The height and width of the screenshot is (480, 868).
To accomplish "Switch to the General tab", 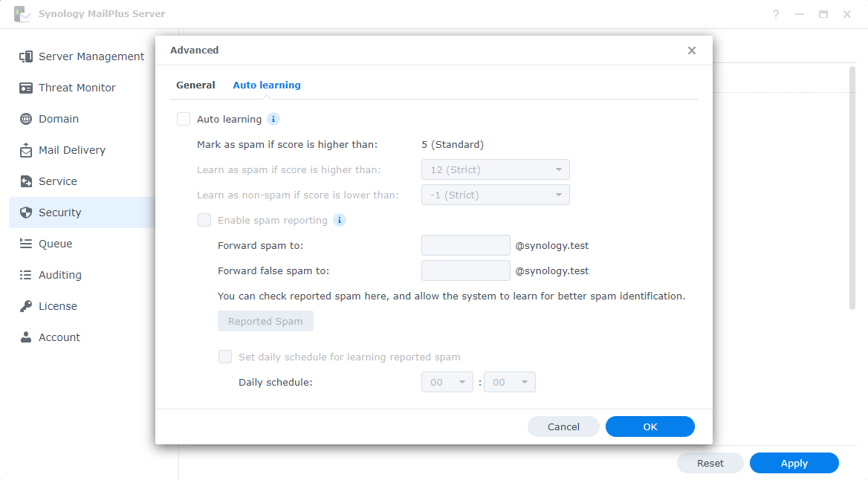I will click(195, 85).
